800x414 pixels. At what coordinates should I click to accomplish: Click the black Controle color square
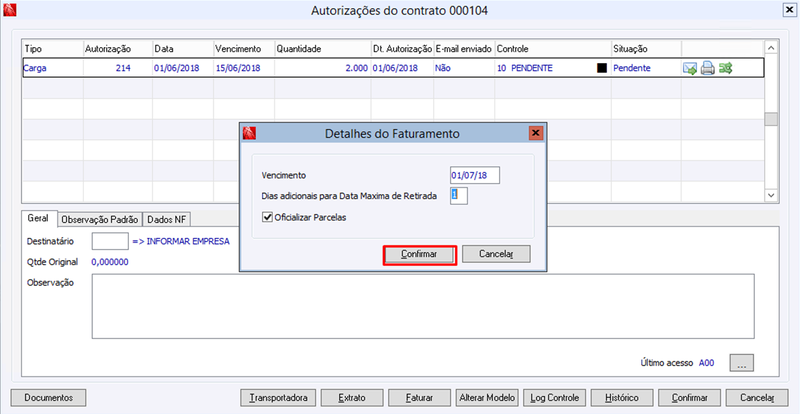[602, 68]
